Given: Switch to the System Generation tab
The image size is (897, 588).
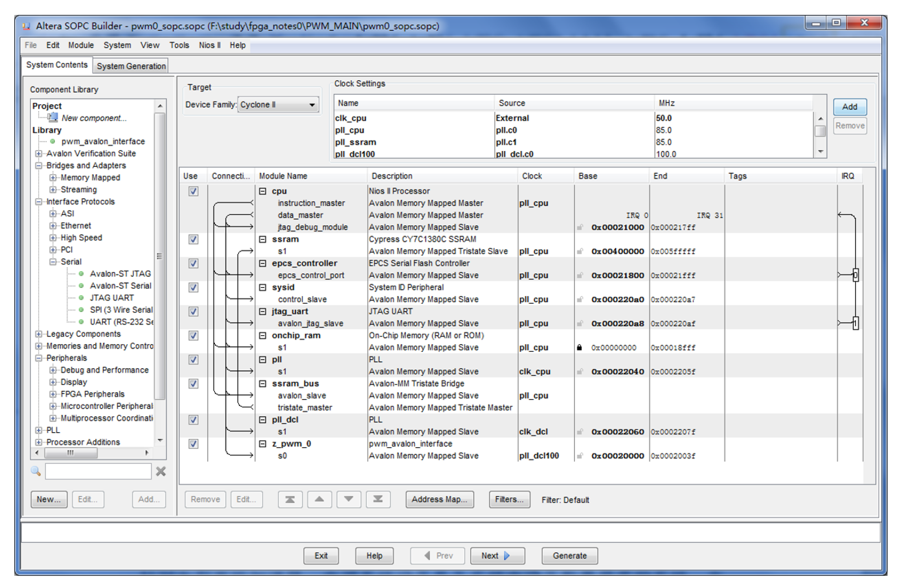Looking at the screenshot, I should [x=131, y=66].
